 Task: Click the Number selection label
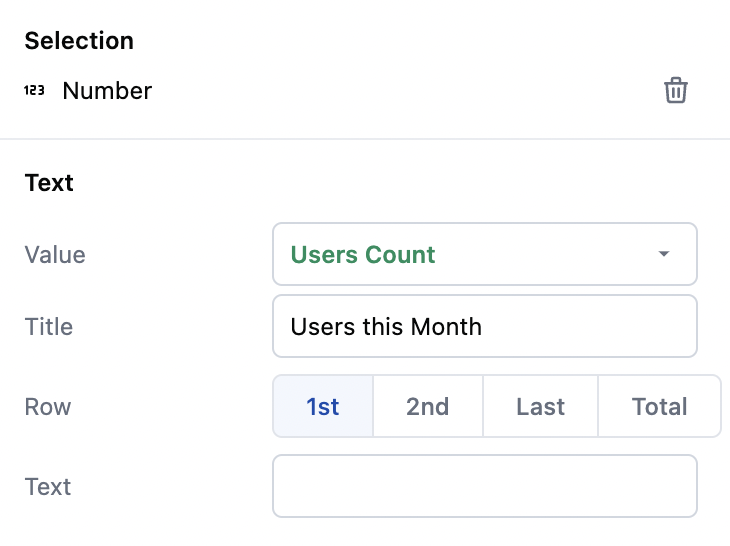(x=107, y=91)
